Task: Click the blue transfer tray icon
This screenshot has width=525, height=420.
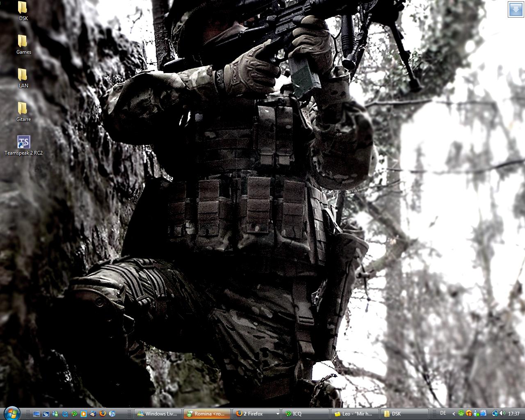Action: point(484,413)
